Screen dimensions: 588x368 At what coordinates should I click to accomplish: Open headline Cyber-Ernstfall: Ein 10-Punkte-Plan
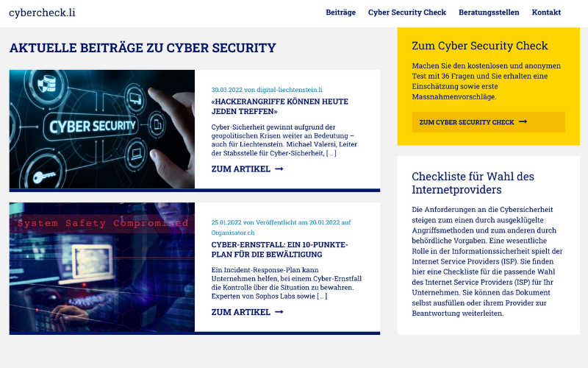coord(280,250)
